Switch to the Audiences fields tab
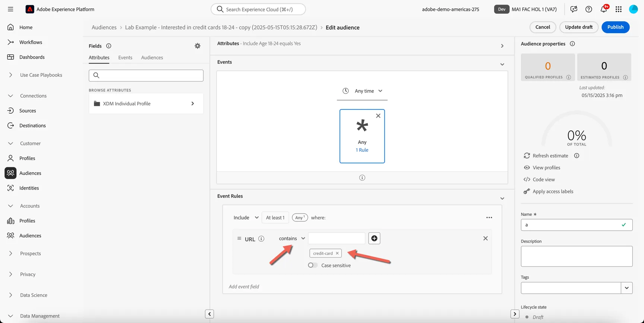Screen dimensions: 644x323 (x=152, y=58)
